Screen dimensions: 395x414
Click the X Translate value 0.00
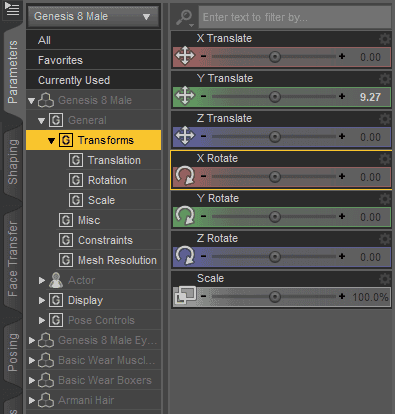370,57
